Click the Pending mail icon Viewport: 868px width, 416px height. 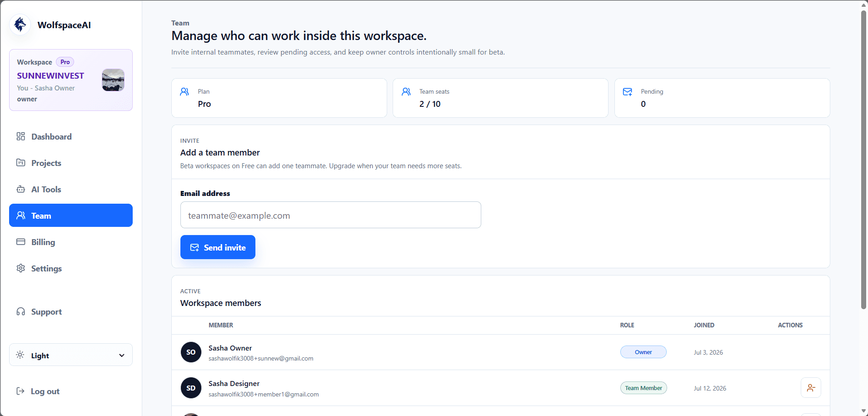(x=628, y=92)
